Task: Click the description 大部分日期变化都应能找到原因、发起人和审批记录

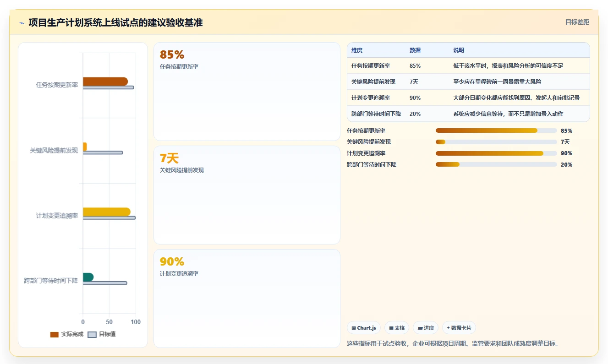Action: click(x=516, y=98)
